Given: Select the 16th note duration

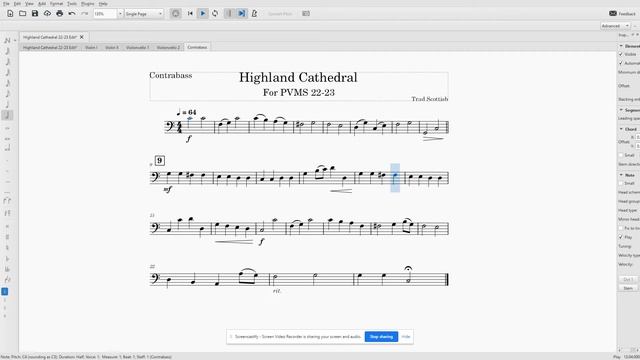Looking at the screenshot, I should [7, 83].
